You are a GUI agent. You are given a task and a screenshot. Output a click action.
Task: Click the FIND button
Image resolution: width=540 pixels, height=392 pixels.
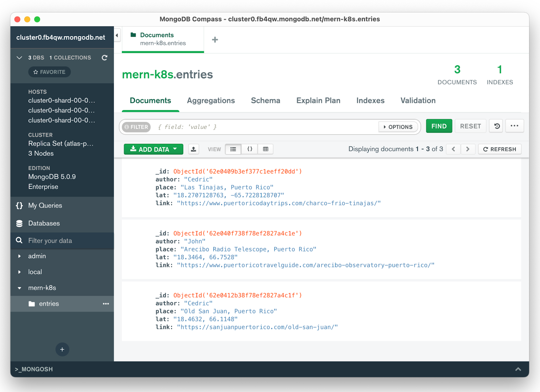click(x=439, y=126)
